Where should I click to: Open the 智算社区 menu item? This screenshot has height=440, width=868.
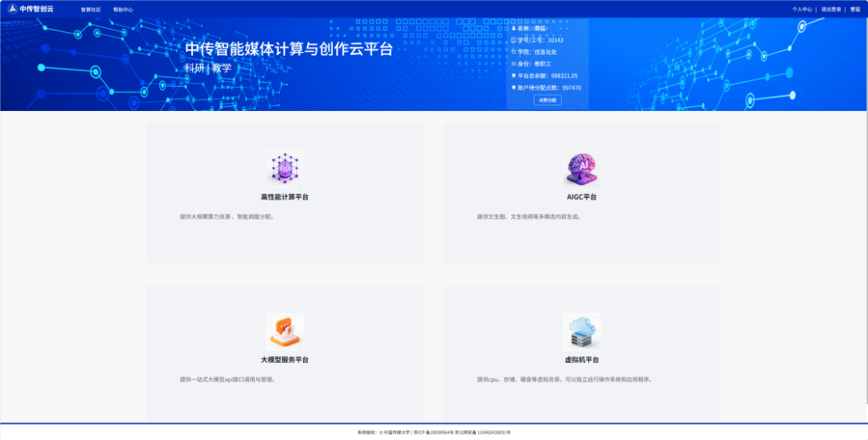pos(91,10)
